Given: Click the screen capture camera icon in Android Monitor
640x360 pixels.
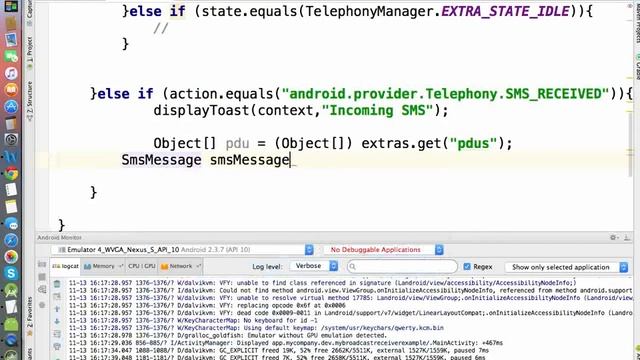Looking at the screenshot, I should pyautogui.click(x=42, y=264).
